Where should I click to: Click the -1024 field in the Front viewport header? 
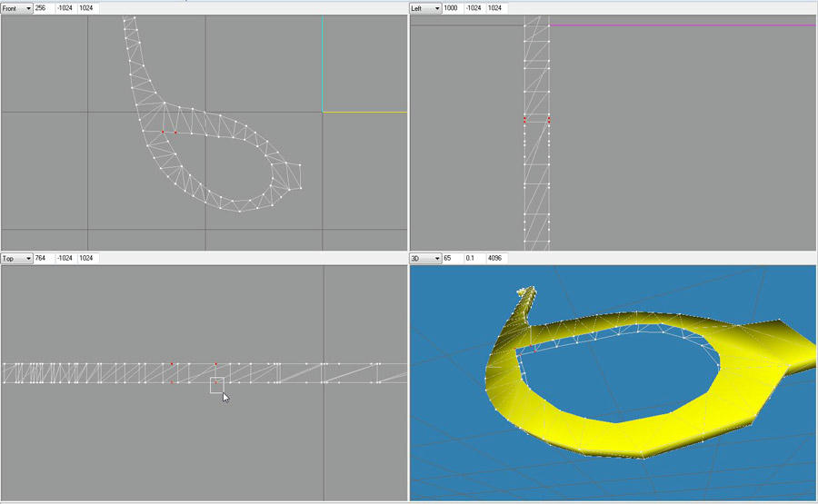tap(66, 8)
